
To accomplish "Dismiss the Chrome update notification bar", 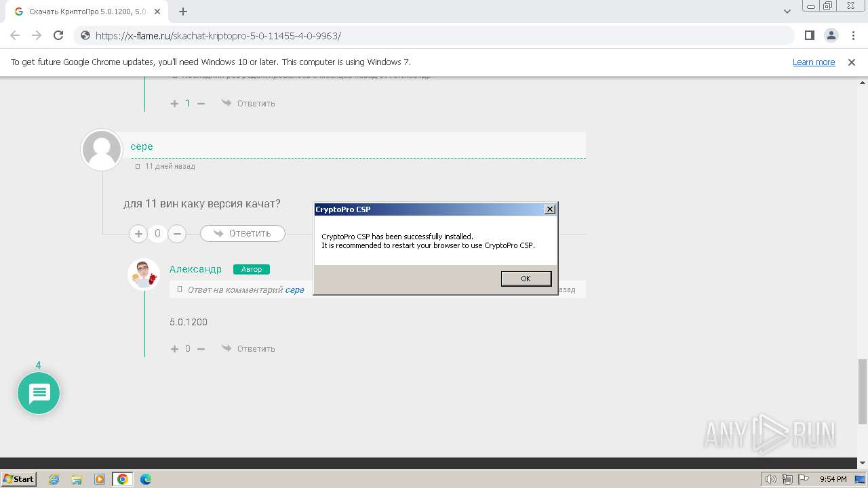I will [852, 62].
